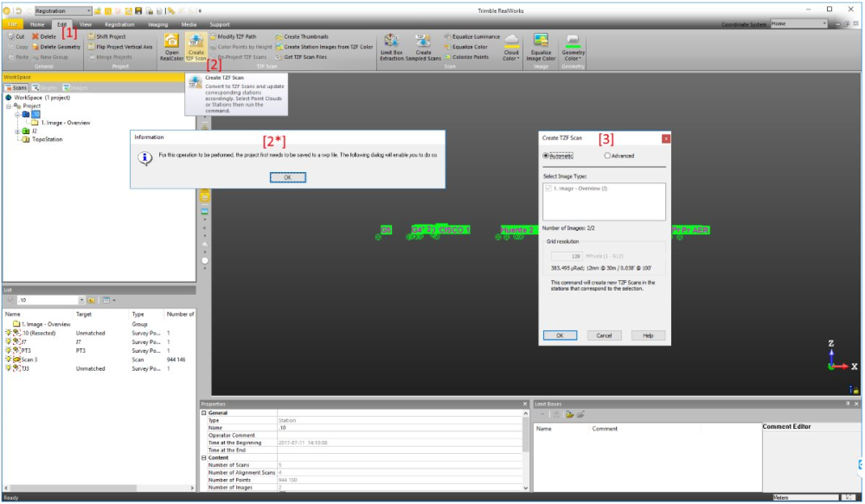Image resolution: width=865 pixels, height=504 pixels.
Task: Close the Properties panel
Action: (x=525, y=404)
